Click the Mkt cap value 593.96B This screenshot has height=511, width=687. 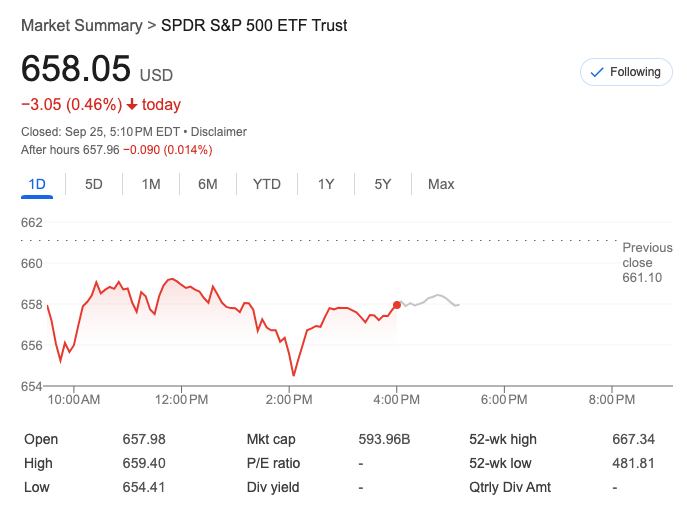pyautogui.click(x=385, y=439)
